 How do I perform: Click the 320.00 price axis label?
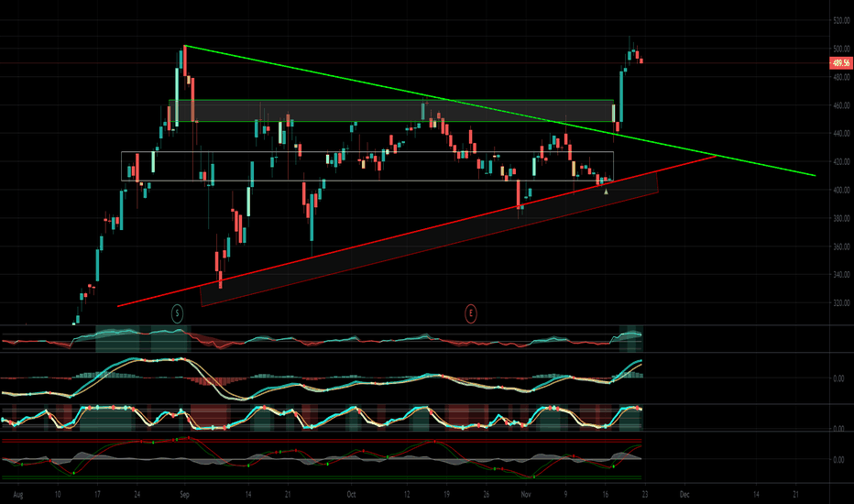point(841,303)
